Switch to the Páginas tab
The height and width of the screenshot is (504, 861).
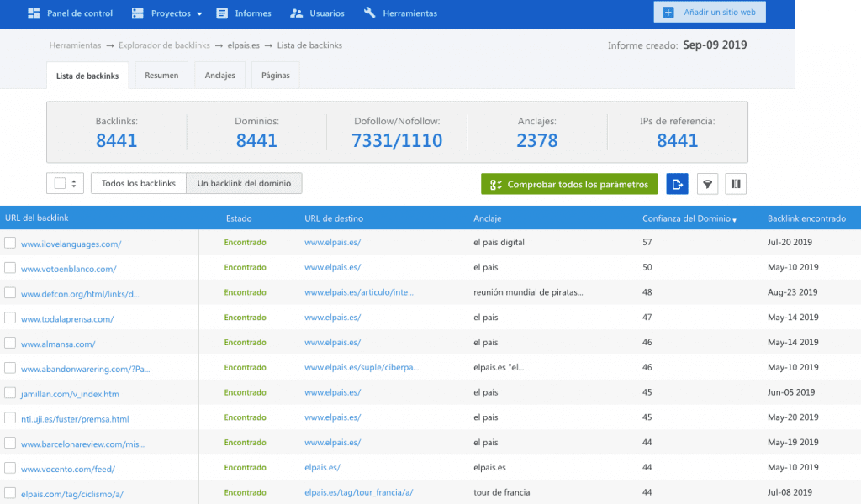(x=276, y=75)
